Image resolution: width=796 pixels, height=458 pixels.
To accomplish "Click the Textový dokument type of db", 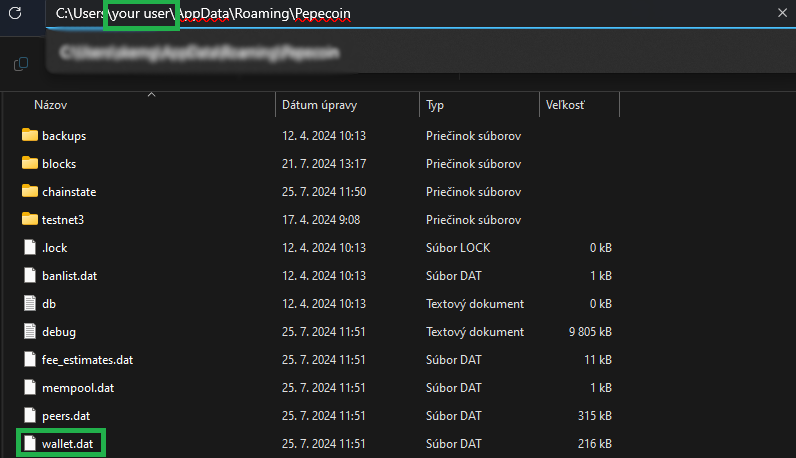I will 475,304.
